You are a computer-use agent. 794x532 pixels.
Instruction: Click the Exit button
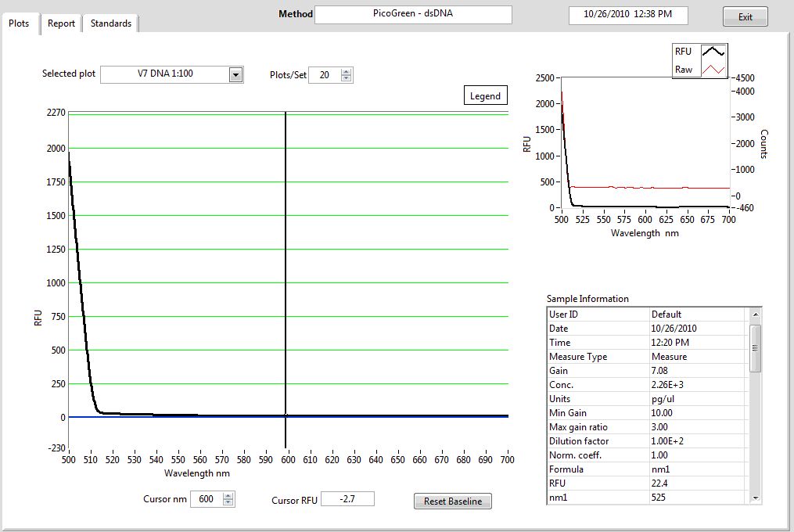[745, 16]
